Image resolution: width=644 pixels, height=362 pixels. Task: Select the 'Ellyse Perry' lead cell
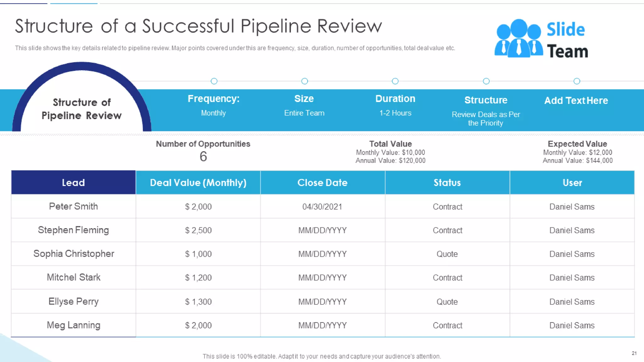click(73, 301)
